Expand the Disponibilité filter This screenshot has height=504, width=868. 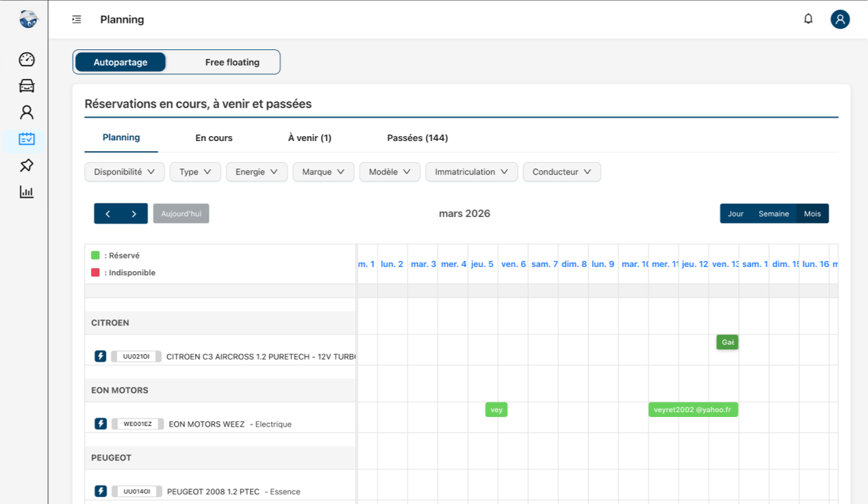[x=125, y=172]
